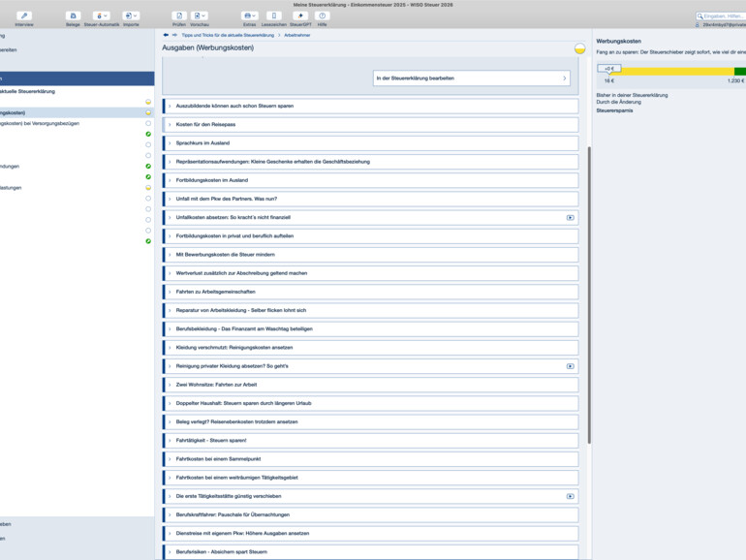Open the Steuer-Automatik toolbar dropdown
Viewport: 746px width, 560px height.
click(x=102, y=18)
